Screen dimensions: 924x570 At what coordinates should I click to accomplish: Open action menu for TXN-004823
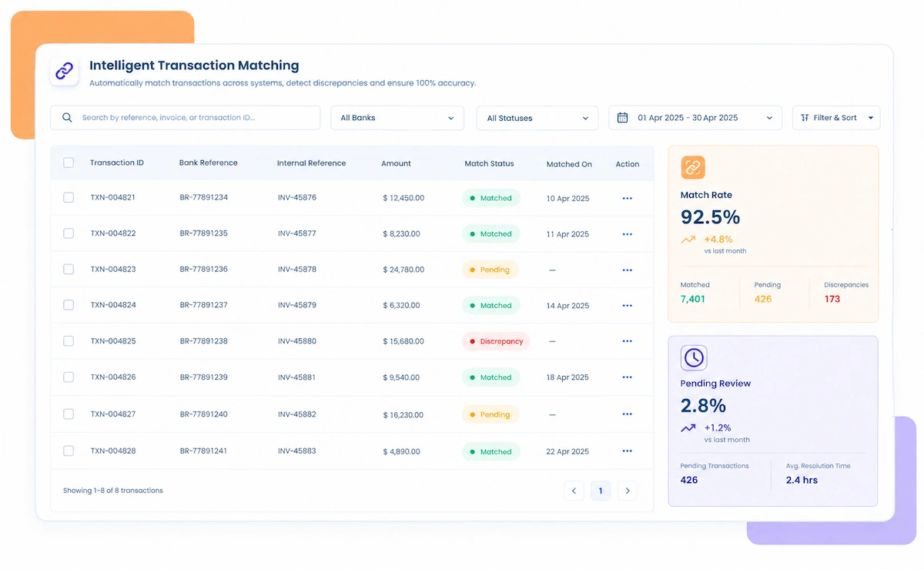point(627,270)
